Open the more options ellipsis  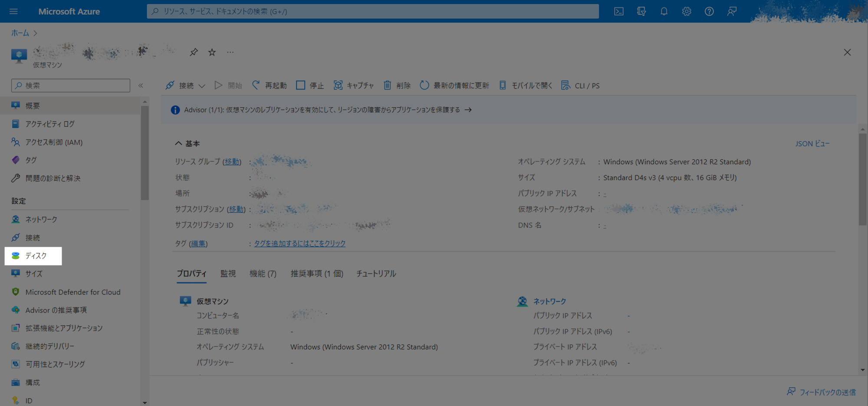point(230,52)
